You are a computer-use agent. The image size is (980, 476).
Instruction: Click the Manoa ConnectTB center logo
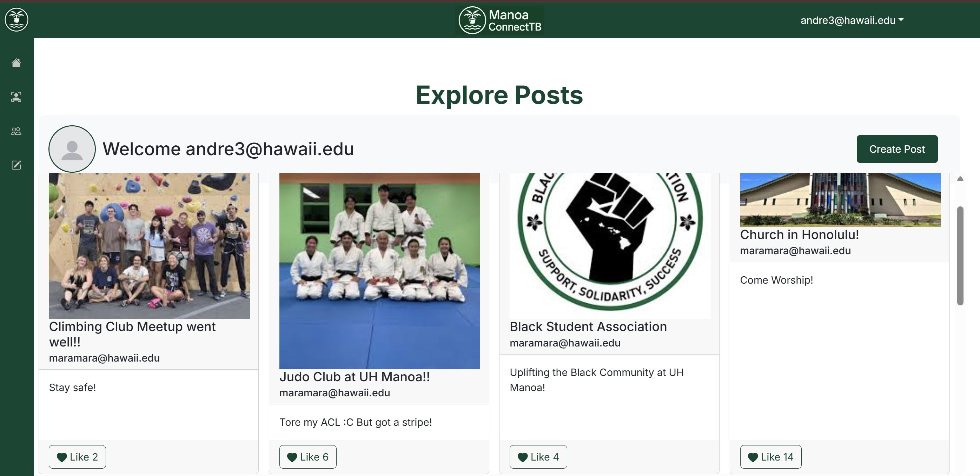tap(499, 20)
